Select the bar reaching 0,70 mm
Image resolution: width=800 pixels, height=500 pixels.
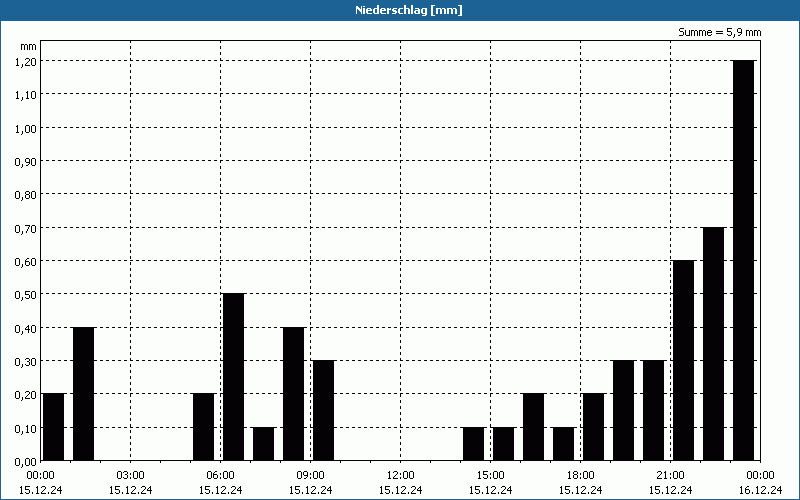point(713,344)
